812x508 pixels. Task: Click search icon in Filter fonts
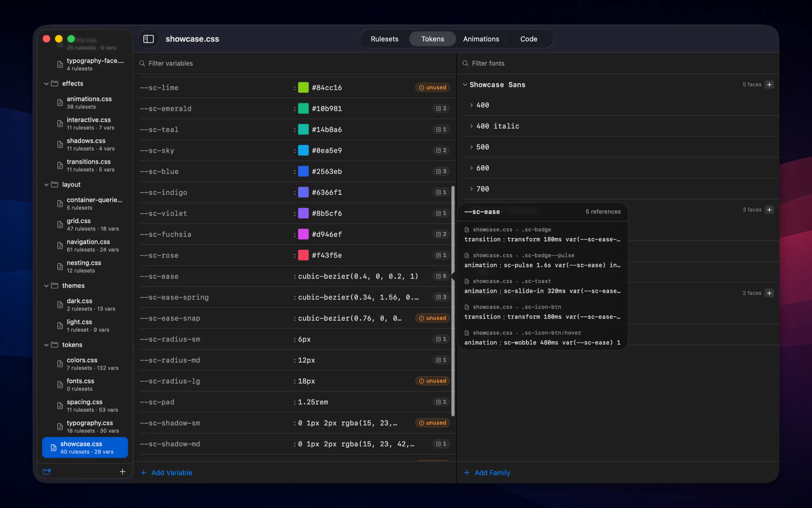(465, 63)
